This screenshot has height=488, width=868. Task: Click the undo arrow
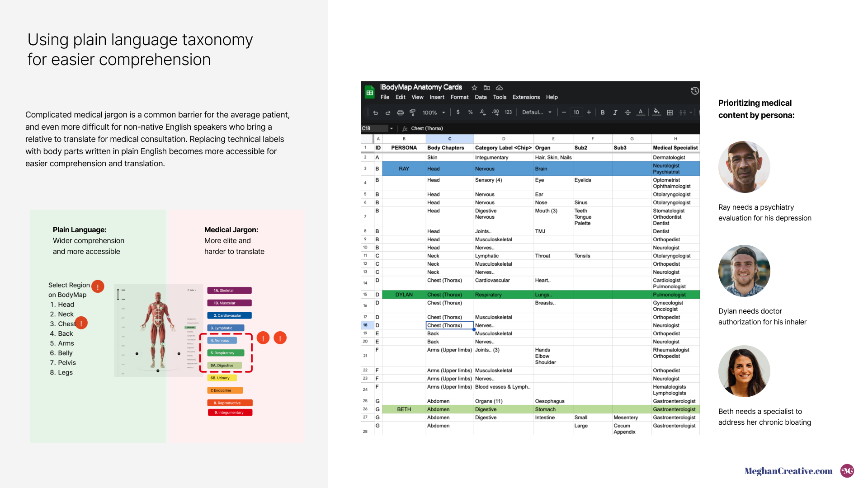point(375,113)
